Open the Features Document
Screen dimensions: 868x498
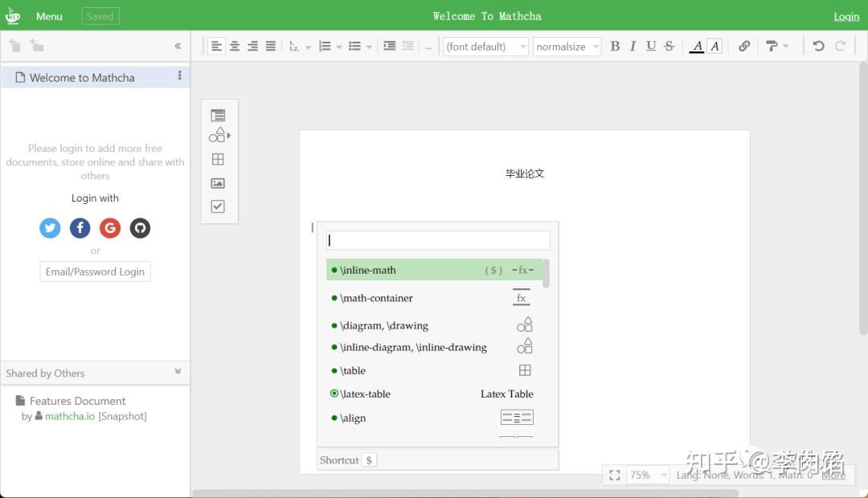[x=77, y=401]
